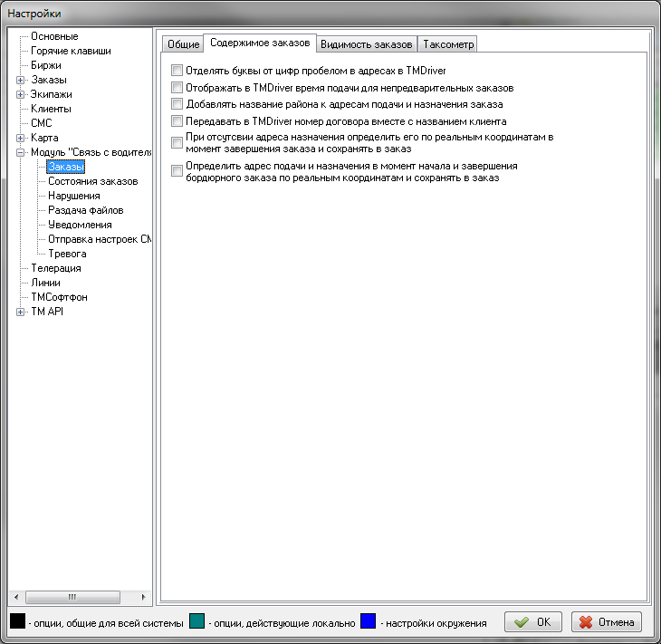Expand the Экипажи tree node
Viewport: 661px width, 644px height.
[x=20, y=94]
